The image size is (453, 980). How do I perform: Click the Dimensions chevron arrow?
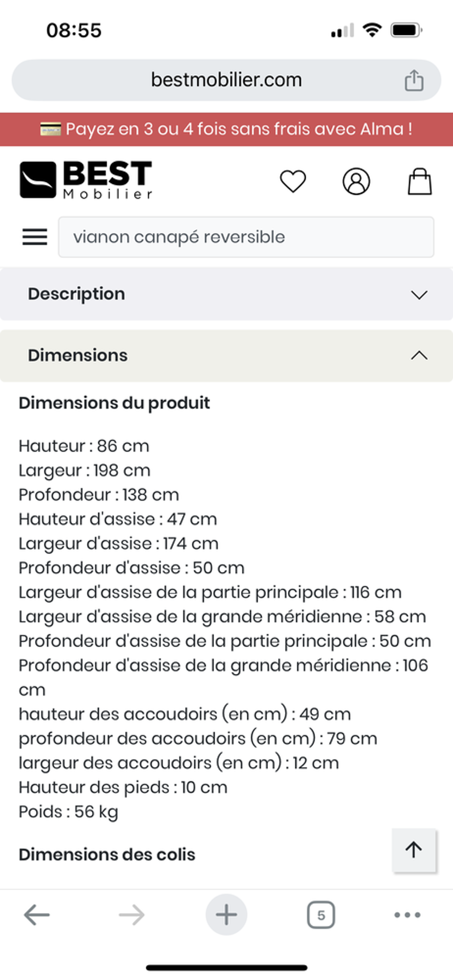419,355
